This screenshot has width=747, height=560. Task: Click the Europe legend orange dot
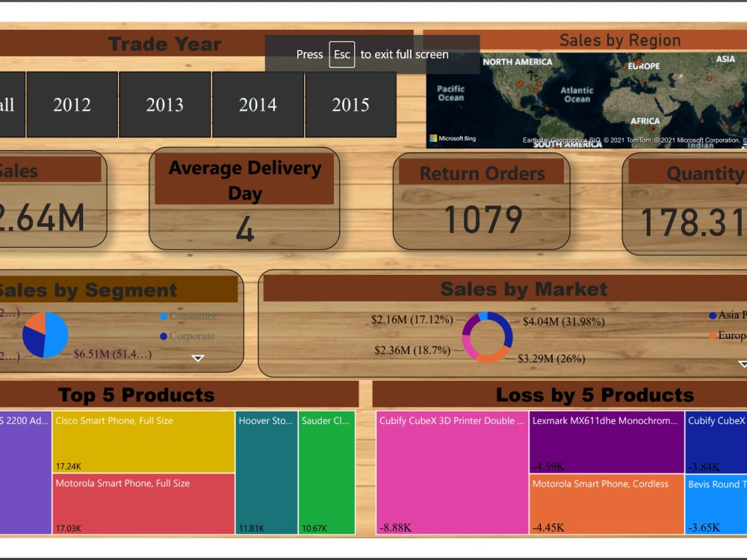pyautogui.click(x=713, y=336)
